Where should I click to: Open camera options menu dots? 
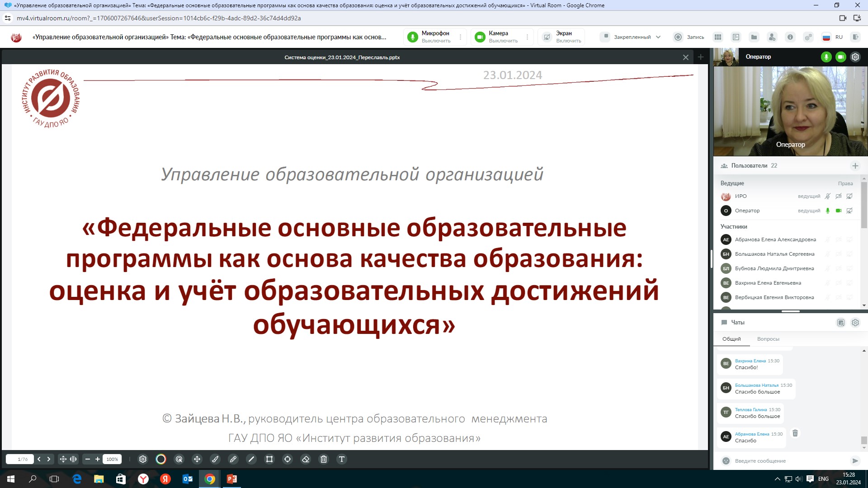[527, 37]
